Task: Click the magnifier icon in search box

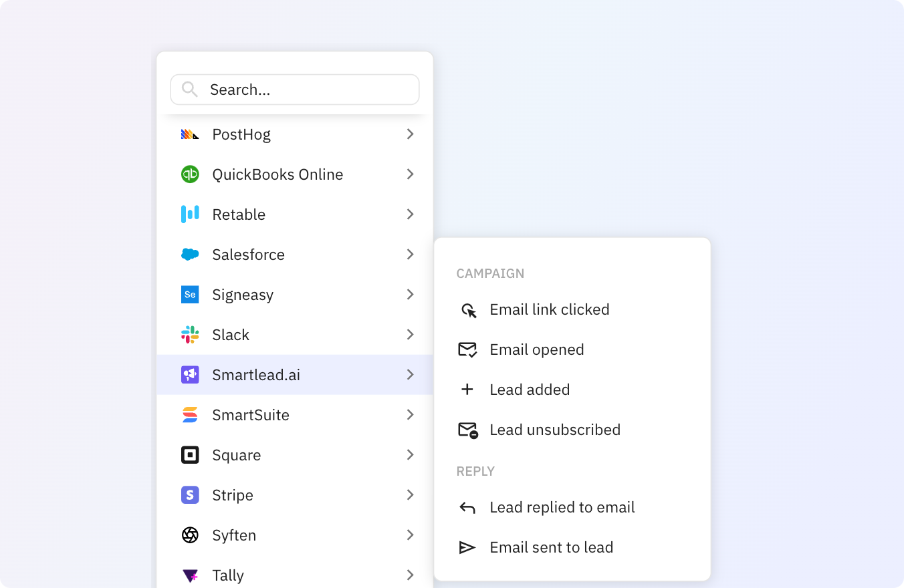Action: click(190, 90)
